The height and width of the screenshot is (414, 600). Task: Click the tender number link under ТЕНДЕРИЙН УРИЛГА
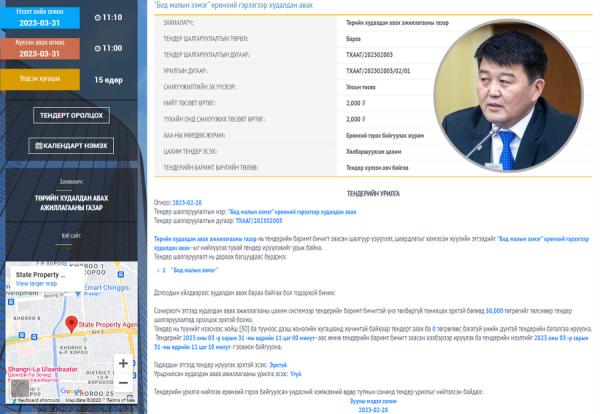[x=259, y=221]
